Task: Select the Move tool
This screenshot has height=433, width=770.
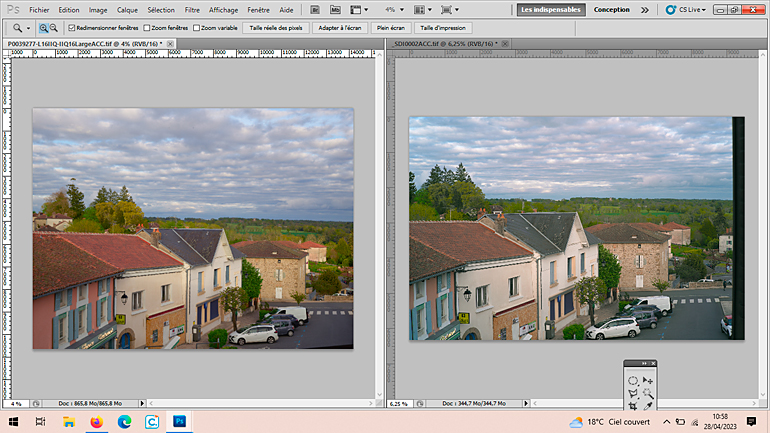Action: point(648,381)
